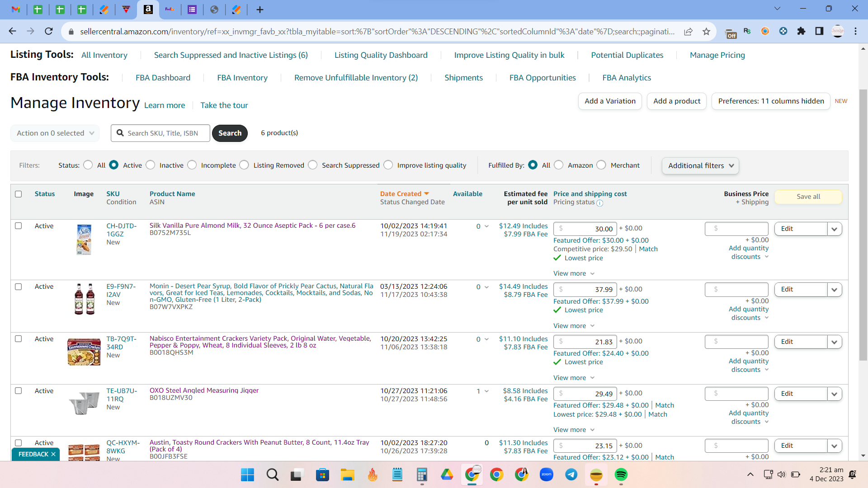Image resolution: width=868 pixels, height=488 pixels.
Task: Open Windows taskbar search
Action: [x=272, y=475]
